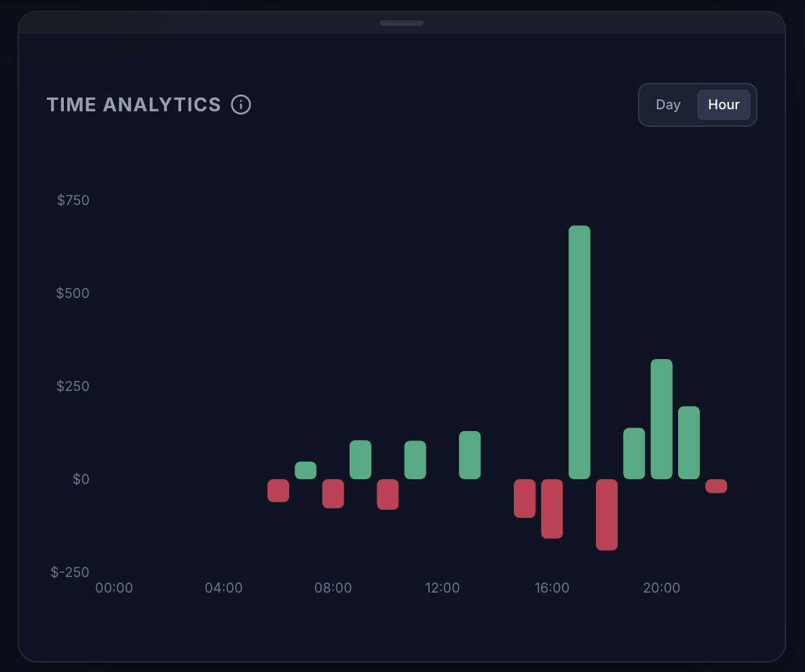
Task: Select the green bar at 13:00
Action: [470, 455]
